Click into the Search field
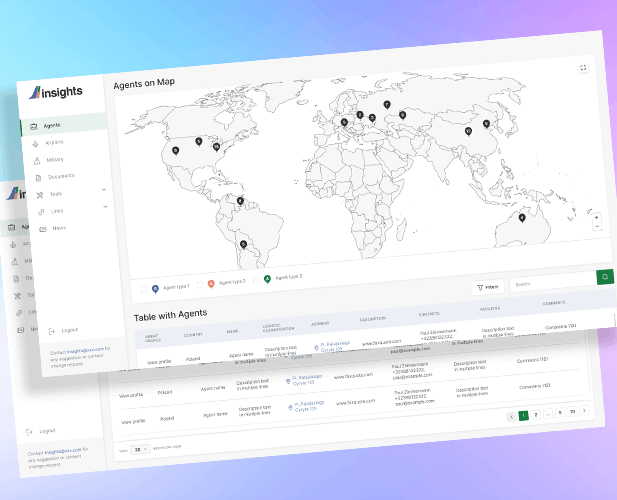The width and height of the screenshot is (617, 500). 553,281
